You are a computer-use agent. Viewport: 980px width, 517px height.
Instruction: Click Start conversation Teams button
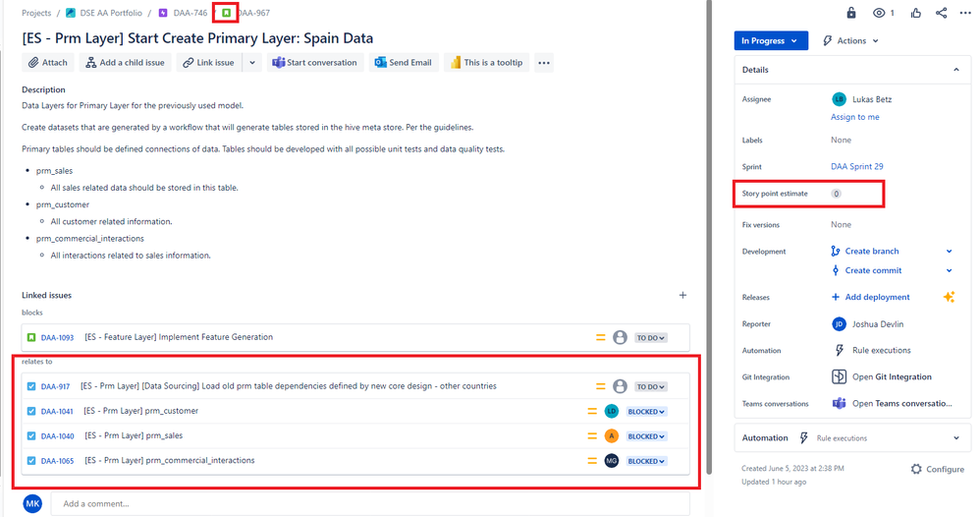tap(315, 63)
